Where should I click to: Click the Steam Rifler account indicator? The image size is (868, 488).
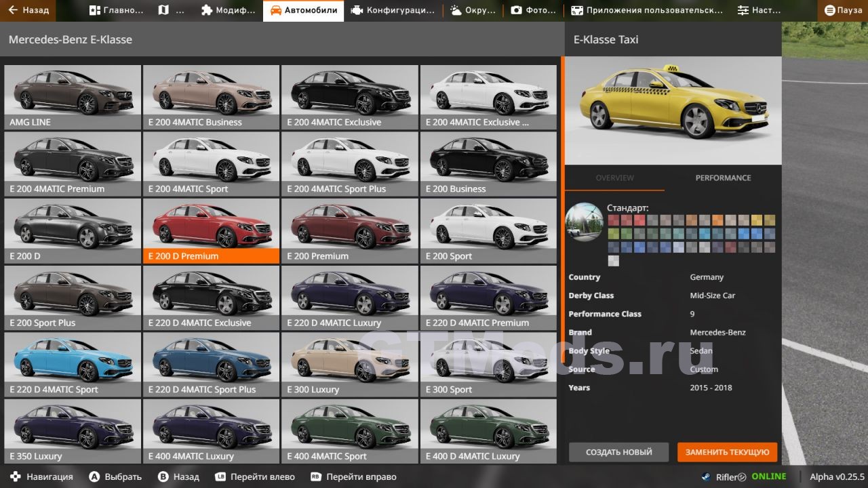pos(724,476)
